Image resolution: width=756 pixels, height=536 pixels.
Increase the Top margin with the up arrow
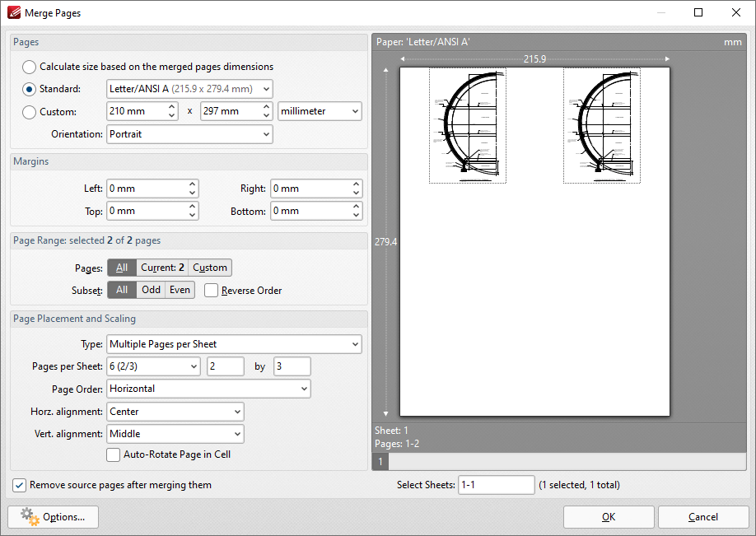click(x=193, y=206)
